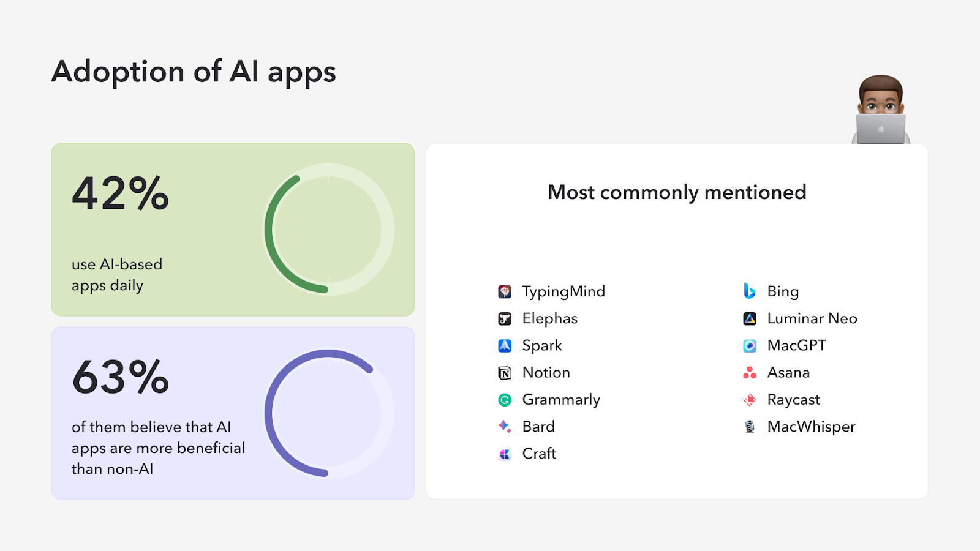Click the Notion app icon
This screenshot has width=980, height=551.
coord(505,373)
